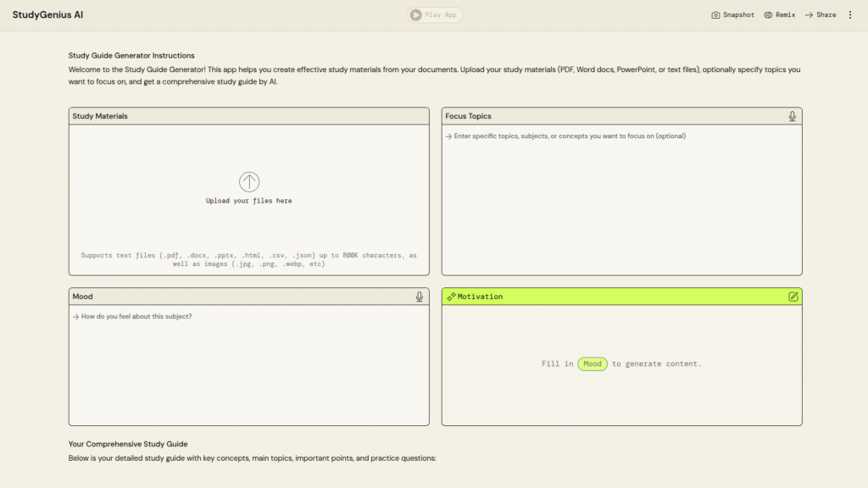
Task: Click the sparkle icon beside Motivation
Action: point(451,297)
